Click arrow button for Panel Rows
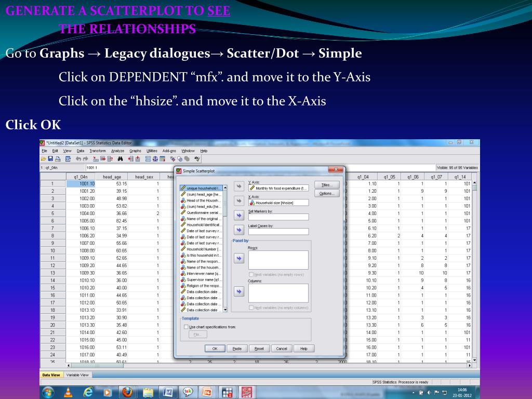The image size is (532, 399). [239, 259]
